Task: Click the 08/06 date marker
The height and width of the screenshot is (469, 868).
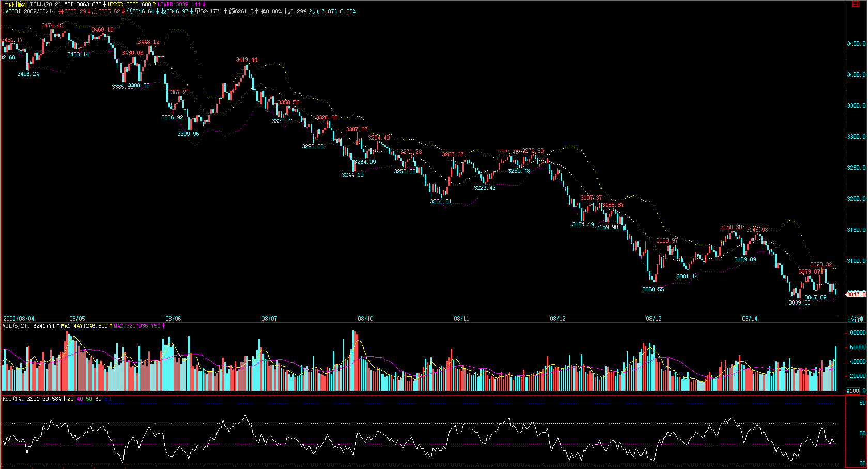Action: [x=173, y=319]
